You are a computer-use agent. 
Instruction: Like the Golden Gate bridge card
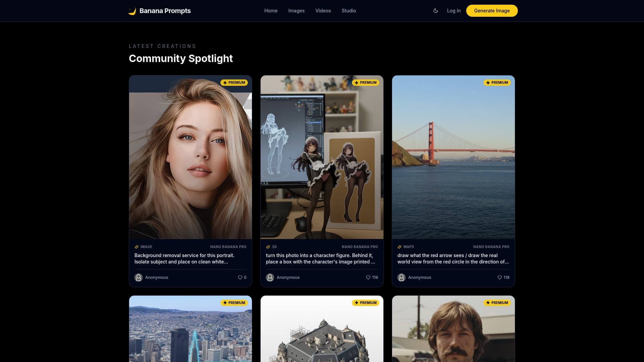click(x=499, y=278)
